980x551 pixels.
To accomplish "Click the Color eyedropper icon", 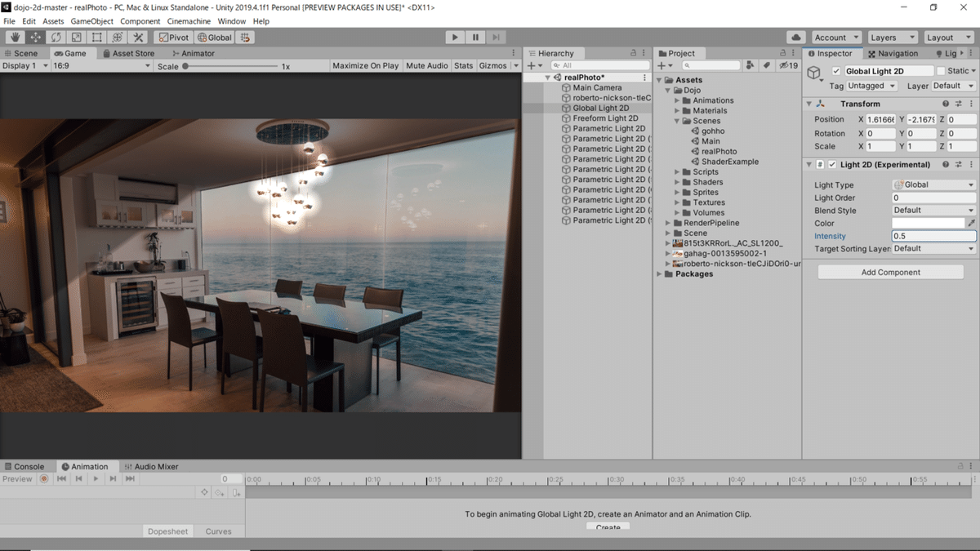I will 972,223.
